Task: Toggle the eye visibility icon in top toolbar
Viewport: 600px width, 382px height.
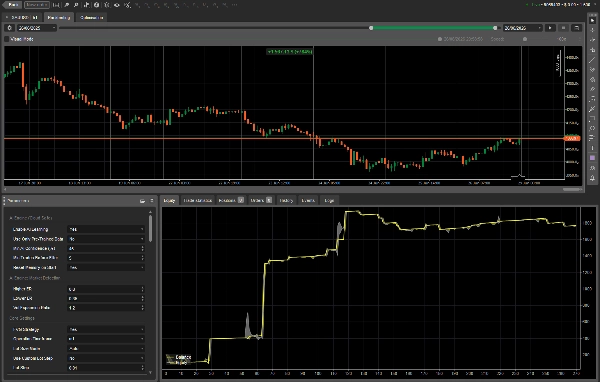Action: click(117, 5)
